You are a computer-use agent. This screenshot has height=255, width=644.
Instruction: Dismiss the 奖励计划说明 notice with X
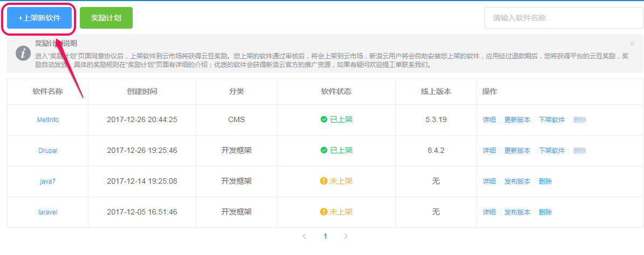(x=632, y=43)
